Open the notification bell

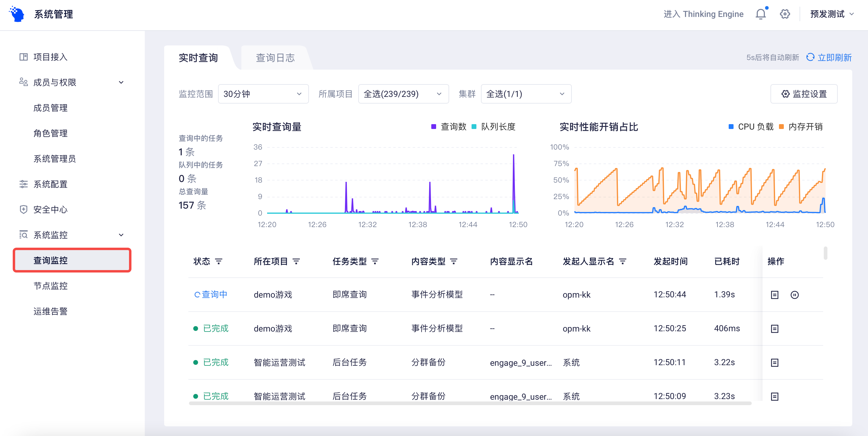coord(760,14)
